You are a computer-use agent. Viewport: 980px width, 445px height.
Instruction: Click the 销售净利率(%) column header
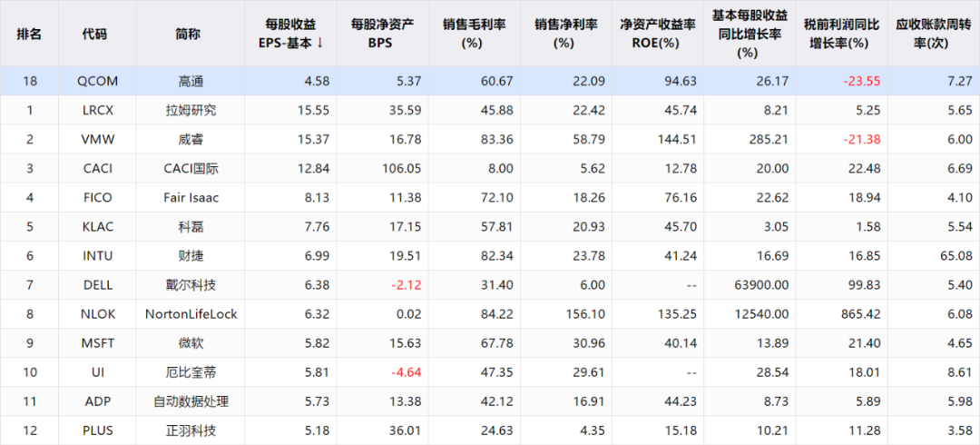tap(566, 34)
